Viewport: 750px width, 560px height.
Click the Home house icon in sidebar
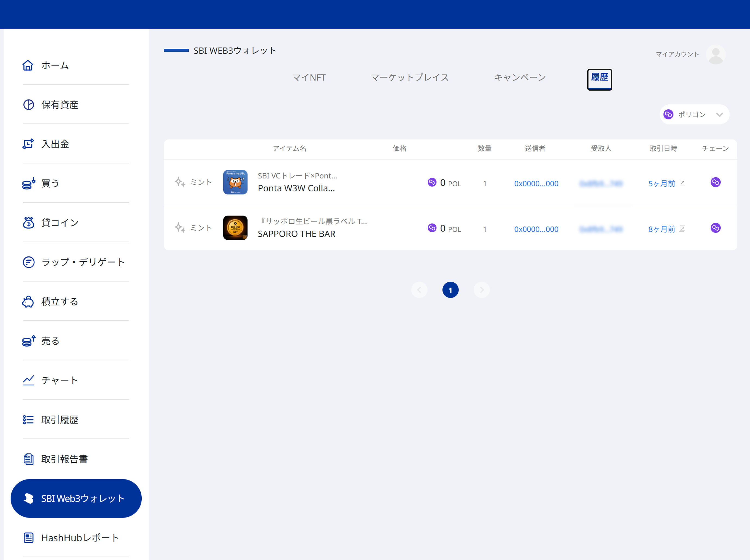click(28, 65)
